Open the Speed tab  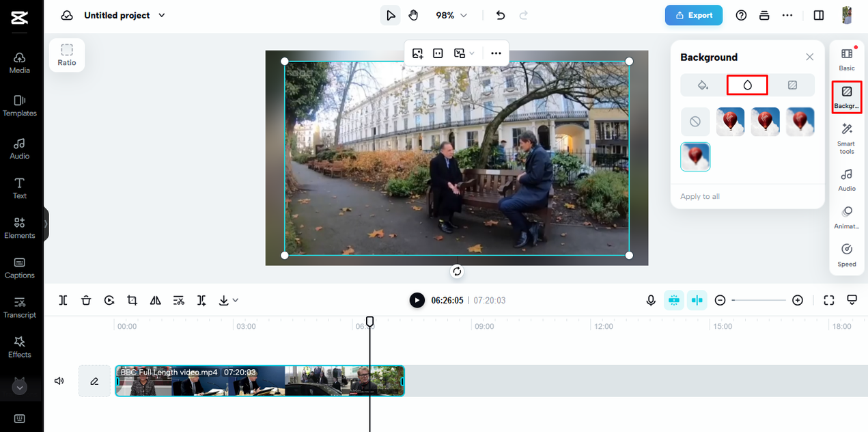pos(847,256)
